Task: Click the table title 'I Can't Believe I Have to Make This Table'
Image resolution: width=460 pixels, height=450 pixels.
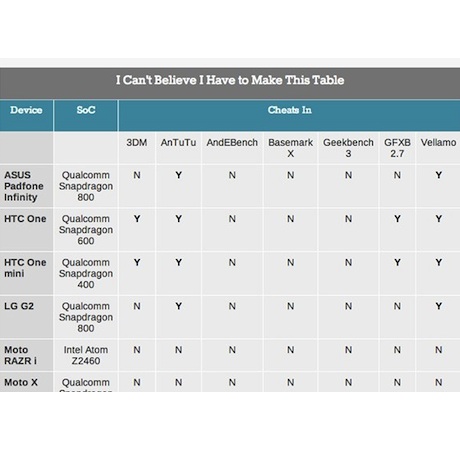Action: pos(230,80)
